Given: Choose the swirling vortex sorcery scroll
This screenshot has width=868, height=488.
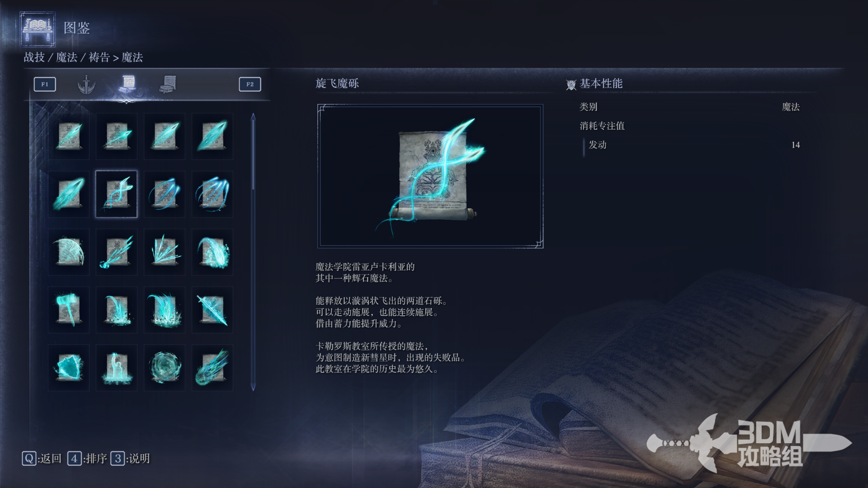Looking at the screenshot, I should [165, 368].
